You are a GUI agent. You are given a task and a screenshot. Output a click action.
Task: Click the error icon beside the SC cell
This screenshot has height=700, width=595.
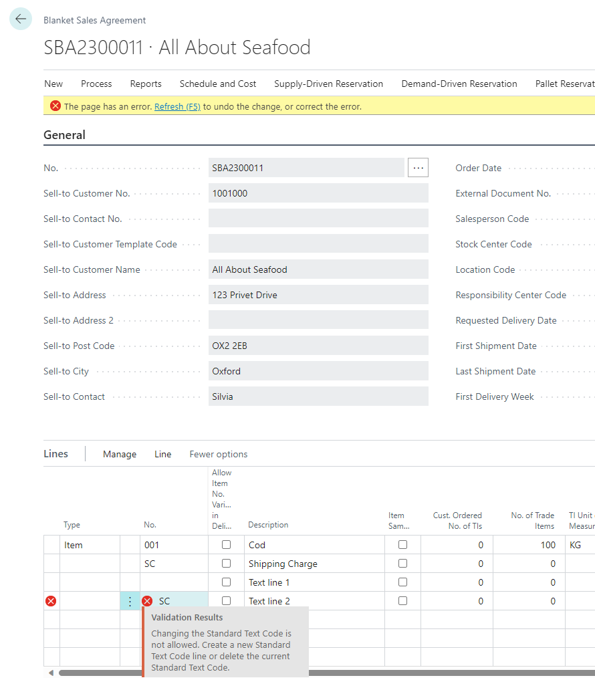pyautogui.click(x=147, y=601)
